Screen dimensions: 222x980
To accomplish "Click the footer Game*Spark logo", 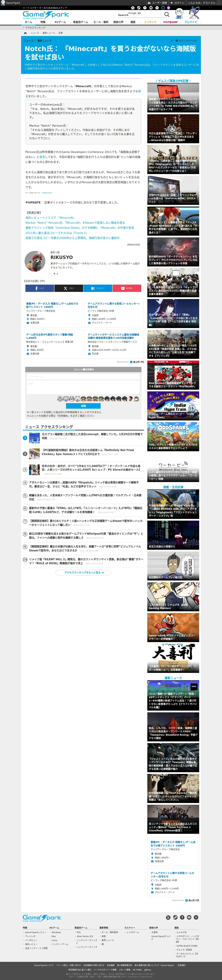I will (x=42, y=918).
